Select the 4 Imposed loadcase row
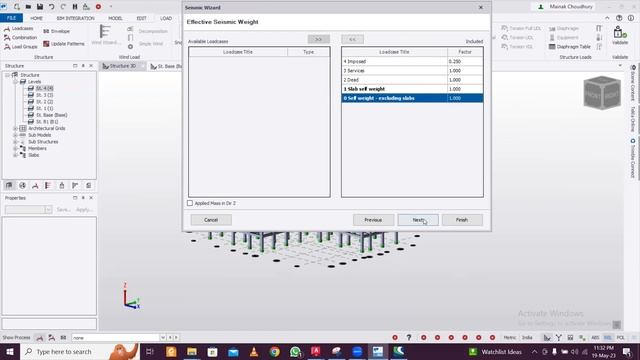This screenshot has width=640, height=360. [412, 61]
